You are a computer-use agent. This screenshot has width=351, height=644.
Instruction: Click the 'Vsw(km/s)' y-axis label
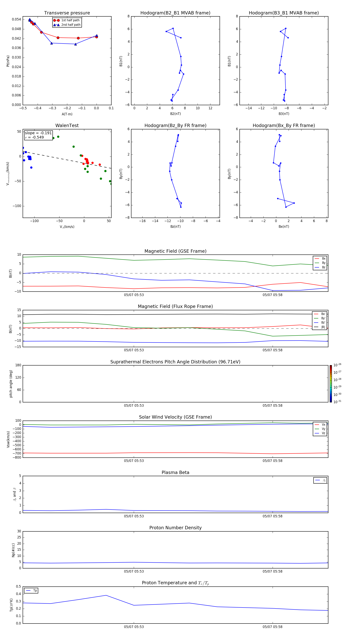pyautogui.click(x=8, y=439)
